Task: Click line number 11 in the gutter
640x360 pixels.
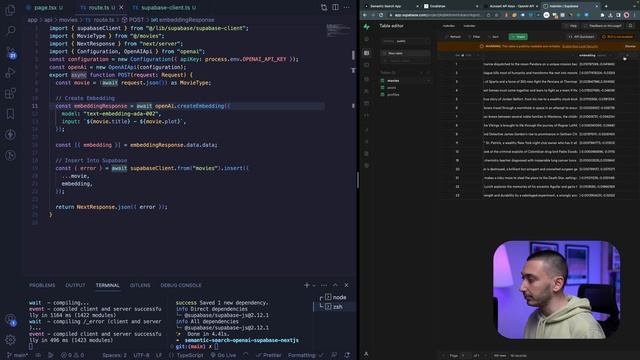Action: (x=35, y=106)
